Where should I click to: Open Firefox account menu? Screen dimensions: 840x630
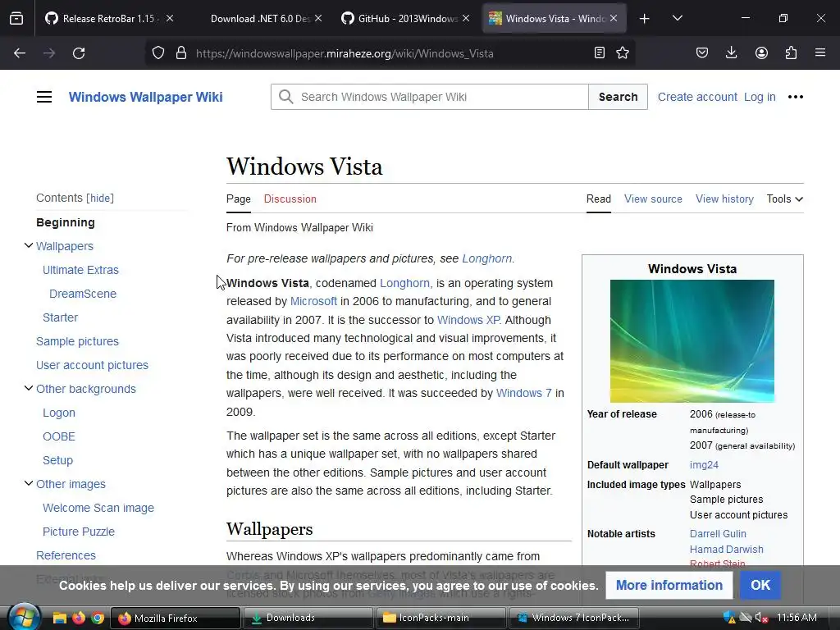[x=761, y=52]
